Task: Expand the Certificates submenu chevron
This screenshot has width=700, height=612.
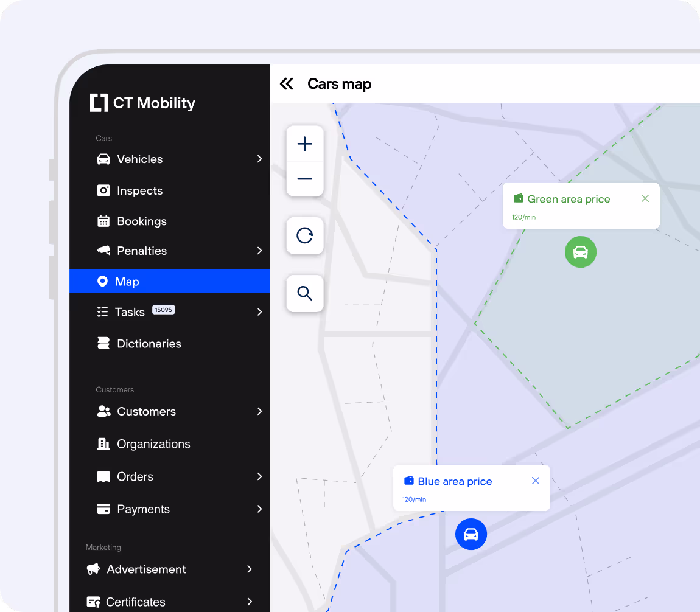Action: coord(249,602)
